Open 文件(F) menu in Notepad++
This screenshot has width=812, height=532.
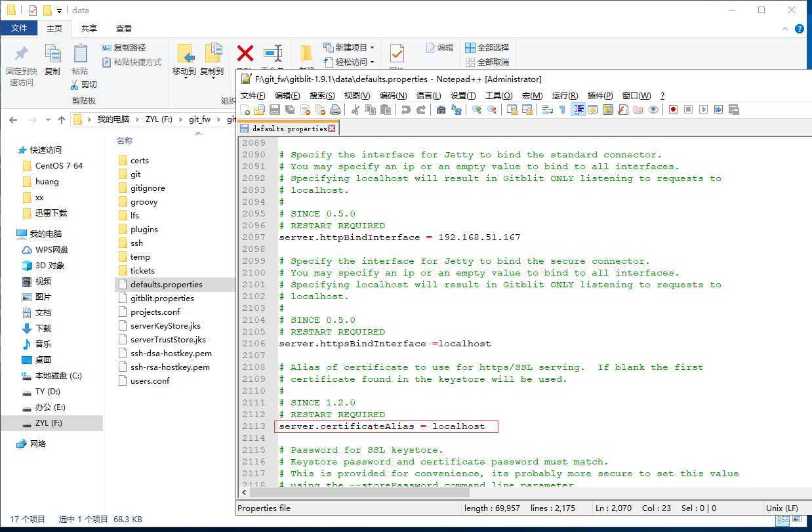(253, 96)
